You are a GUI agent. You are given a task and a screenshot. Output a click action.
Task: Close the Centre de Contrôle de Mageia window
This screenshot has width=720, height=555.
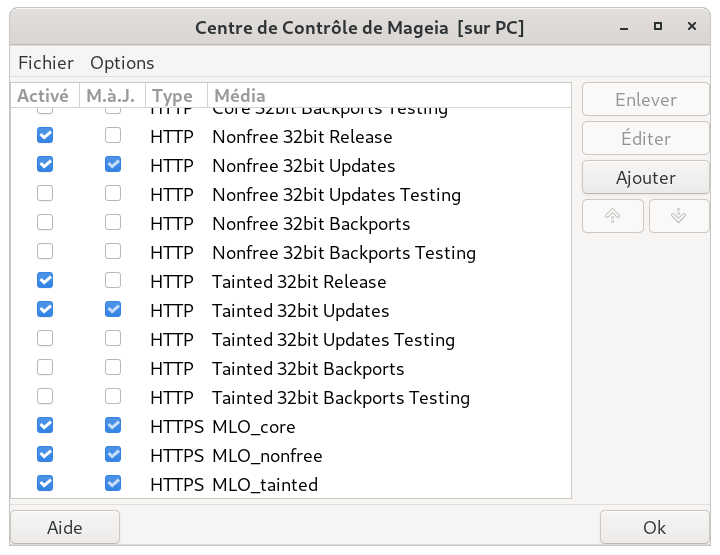click(692, 26)
